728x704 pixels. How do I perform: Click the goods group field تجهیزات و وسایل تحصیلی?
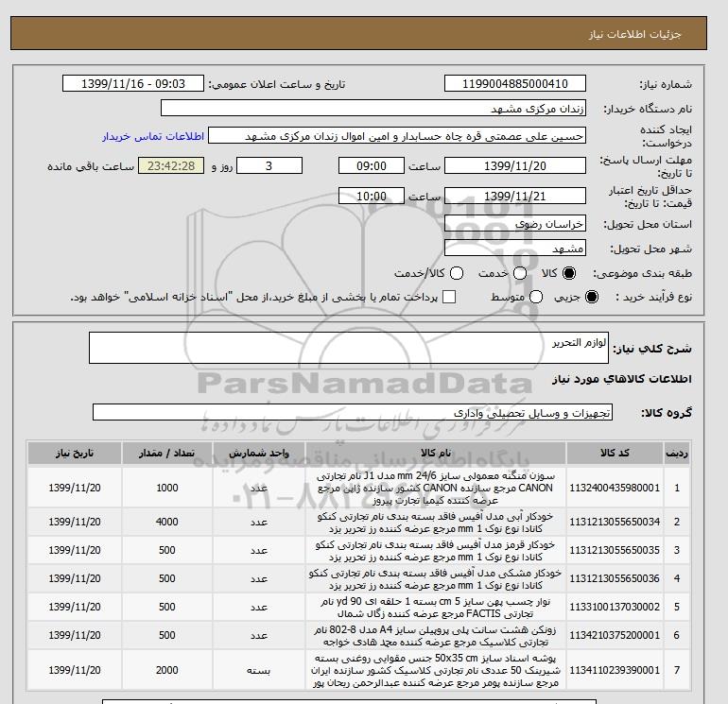click(x=353, y=412)
